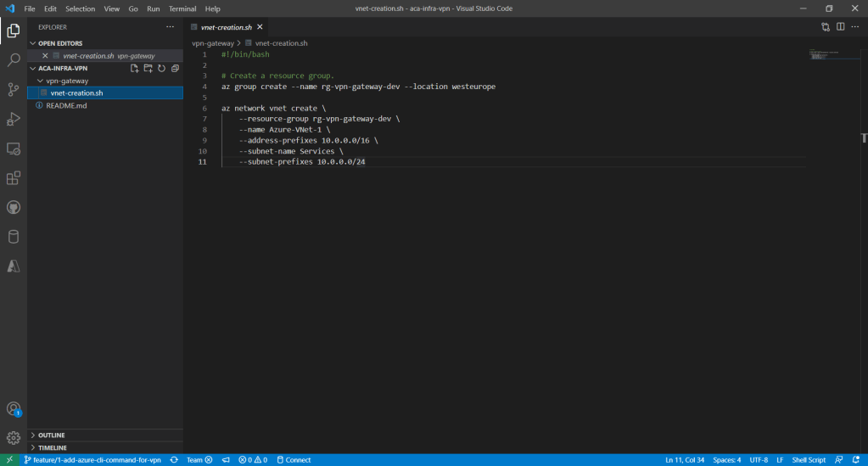Viewport: 868px width, 466px height.
Task: Collapse all folders in Explorer
Action: (x=175, y=68)
